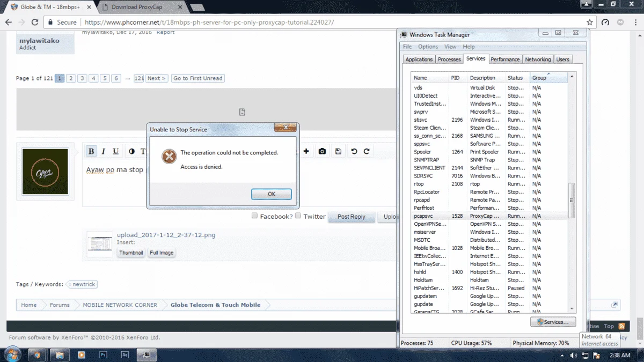This screenshot has width=644, height=362.
Task: Open the Options menu in Task Manager
Action: 428,47
